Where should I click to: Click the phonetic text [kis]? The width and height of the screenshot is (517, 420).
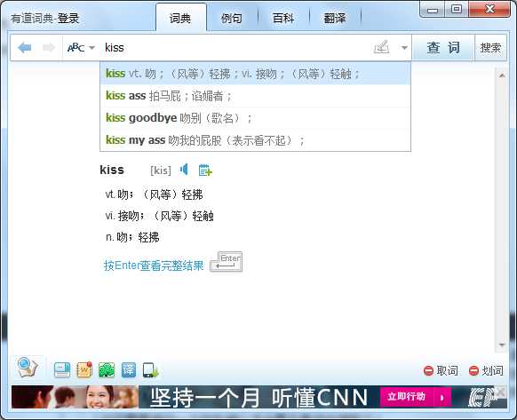pos(161,170)
